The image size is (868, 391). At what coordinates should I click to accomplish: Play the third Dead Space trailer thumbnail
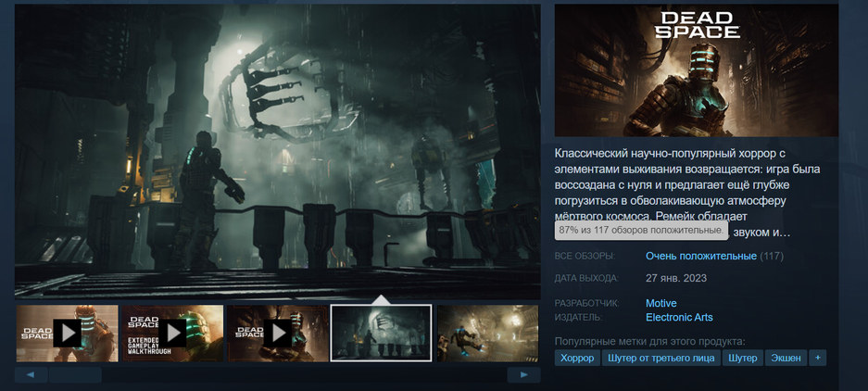coord(278,334)
